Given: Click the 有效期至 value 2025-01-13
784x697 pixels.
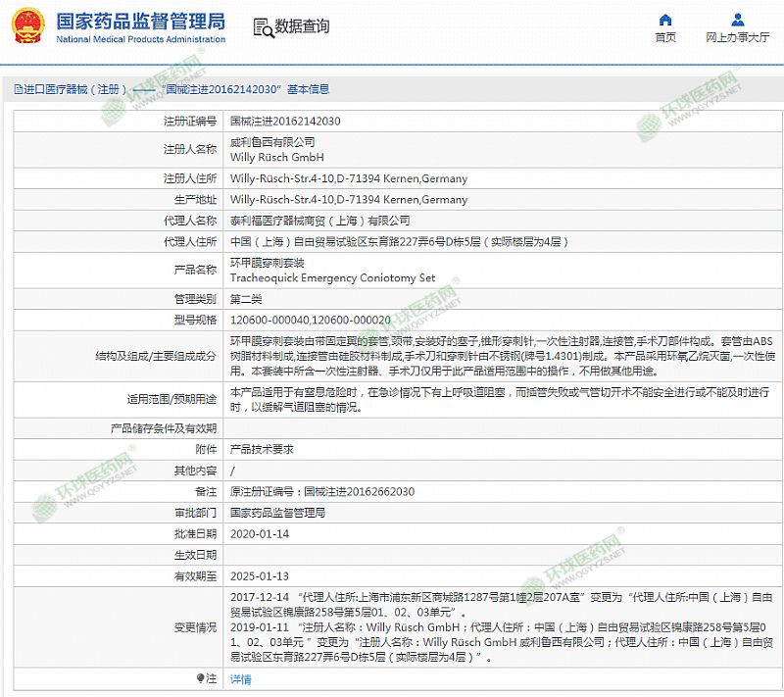Looking at the screenshot, I should click(x=259, y=575).
